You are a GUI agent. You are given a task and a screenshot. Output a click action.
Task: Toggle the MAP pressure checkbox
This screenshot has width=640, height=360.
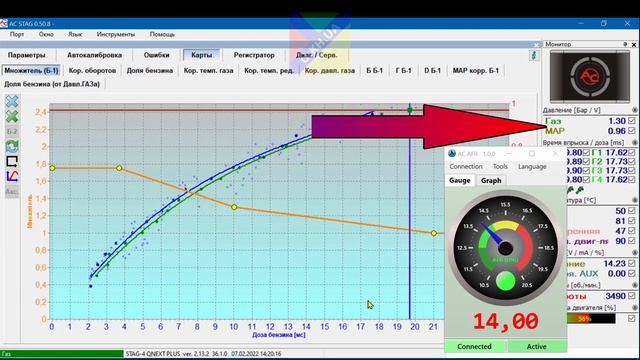click(x=631, y=131)
